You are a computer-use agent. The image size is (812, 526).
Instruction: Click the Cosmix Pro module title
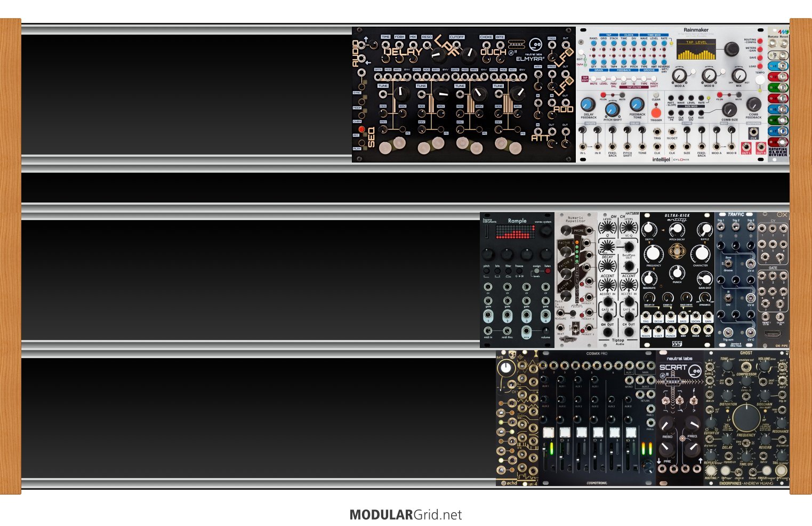[x=597, y=353]
